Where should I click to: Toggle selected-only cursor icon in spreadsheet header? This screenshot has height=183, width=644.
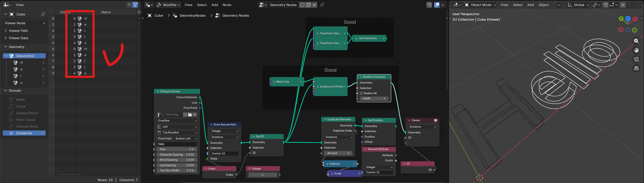[x=129, y=5]
